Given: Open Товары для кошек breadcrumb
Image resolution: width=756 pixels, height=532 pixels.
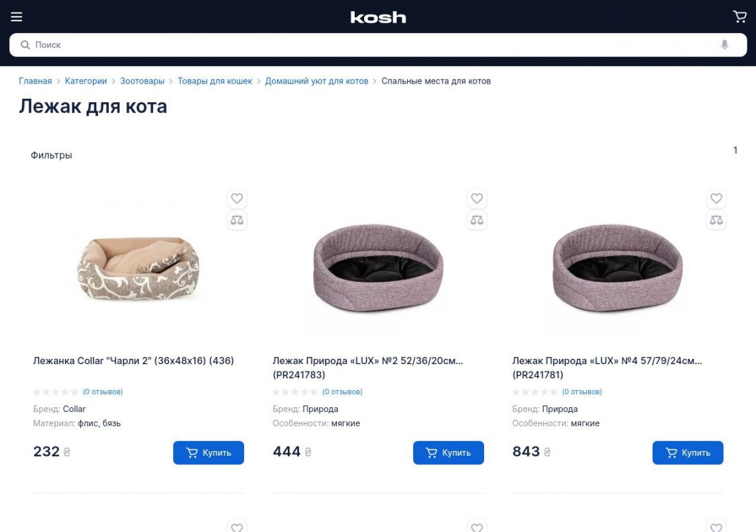Looking at the screenshot, I should click(x=215, y=81).
